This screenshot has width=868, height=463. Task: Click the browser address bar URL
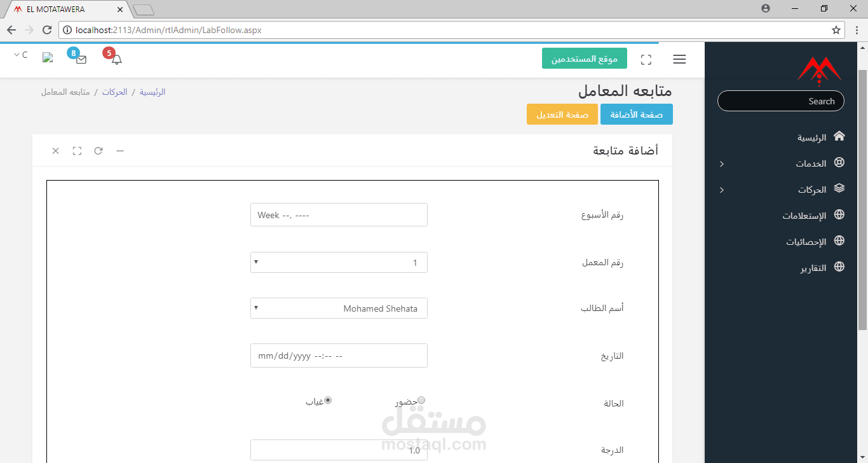[168, 30]
